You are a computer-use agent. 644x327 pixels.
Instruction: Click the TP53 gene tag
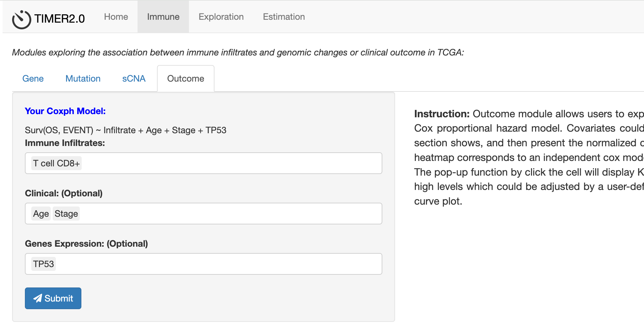[x=43, y=264]
